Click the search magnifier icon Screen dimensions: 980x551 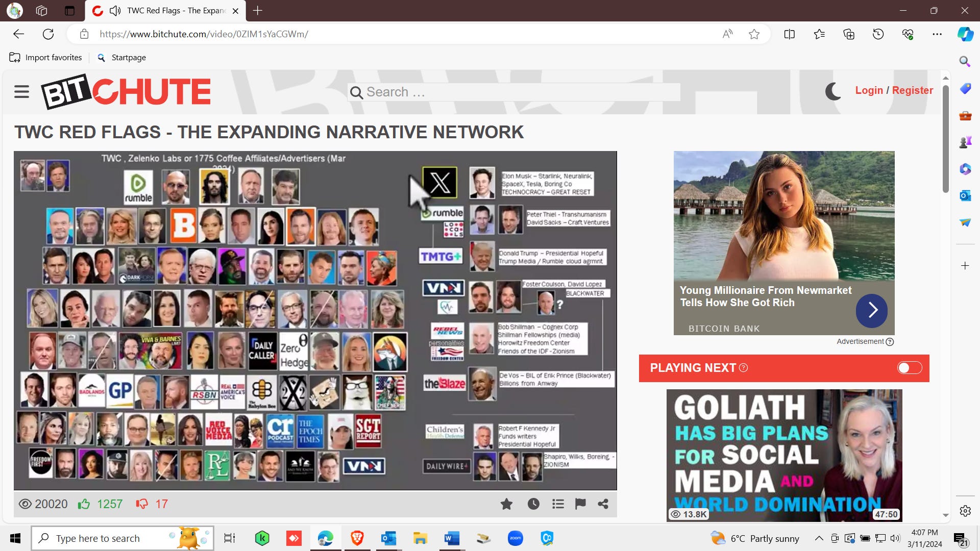click(x=356, y=93)
